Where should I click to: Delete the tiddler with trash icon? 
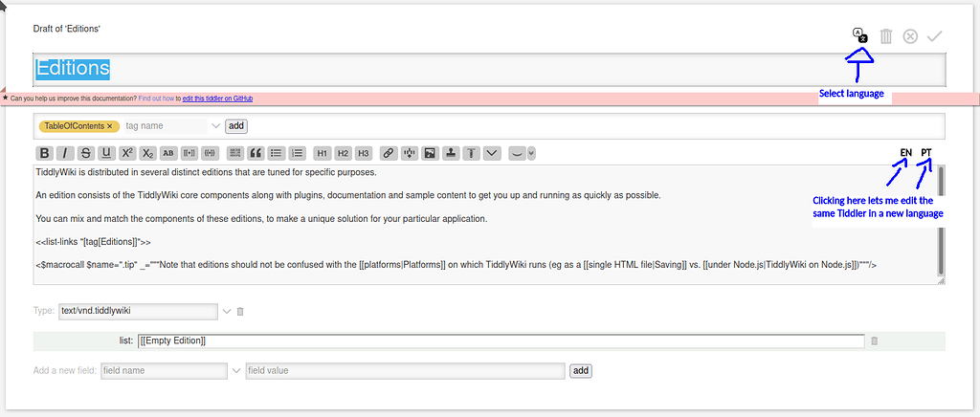(x=886, y=36)
